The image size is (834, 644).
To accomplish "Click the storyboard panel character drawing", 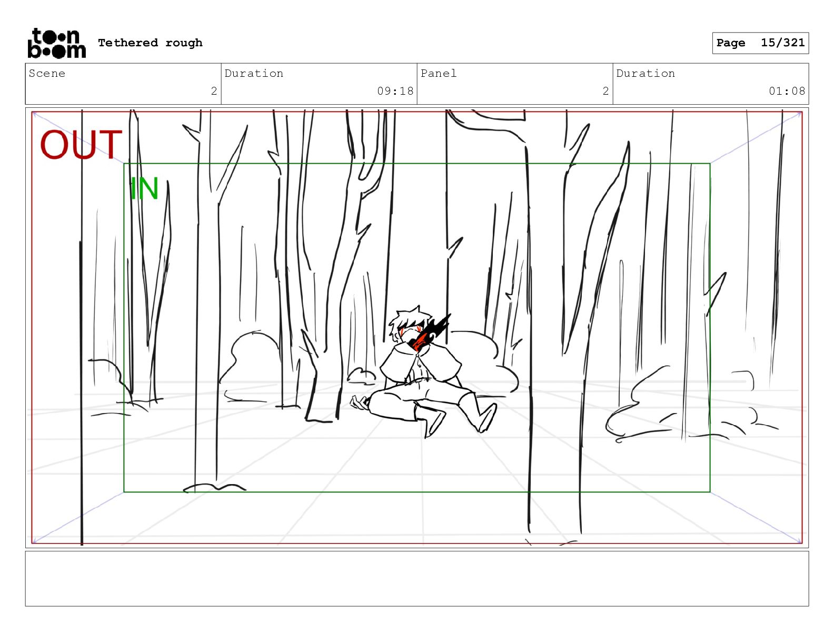I will (424, 371).
